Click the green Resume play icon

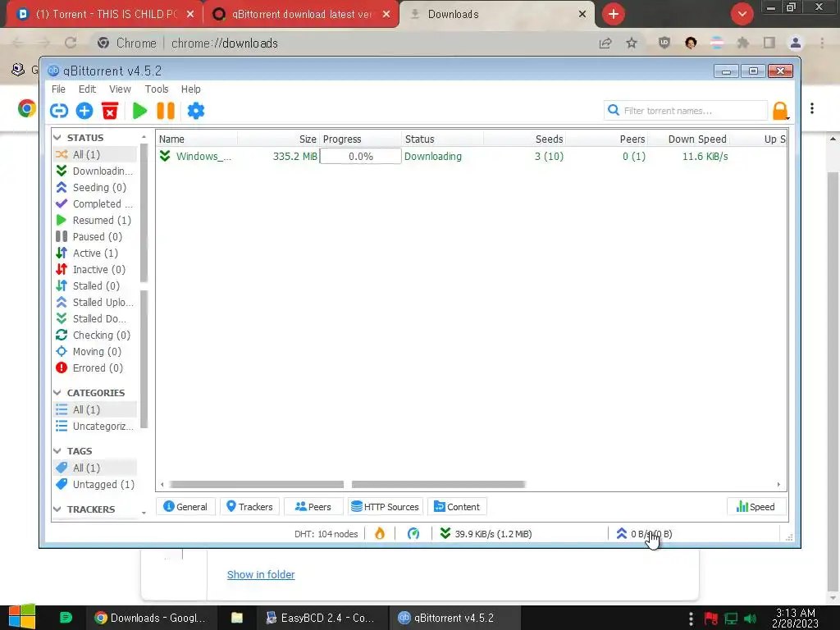(x=139, y=111)
